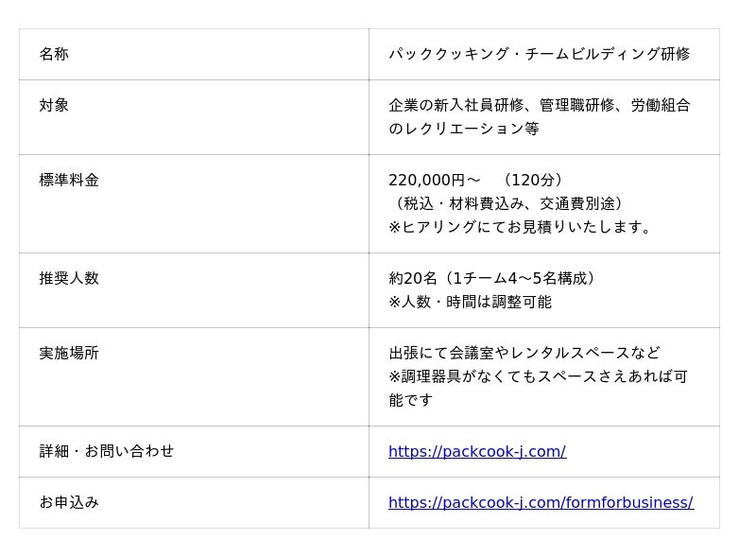The width and height of the screenshot is (756, 557).
Task: Click the 実施場所 row label
Action: (x=69, y=354)
